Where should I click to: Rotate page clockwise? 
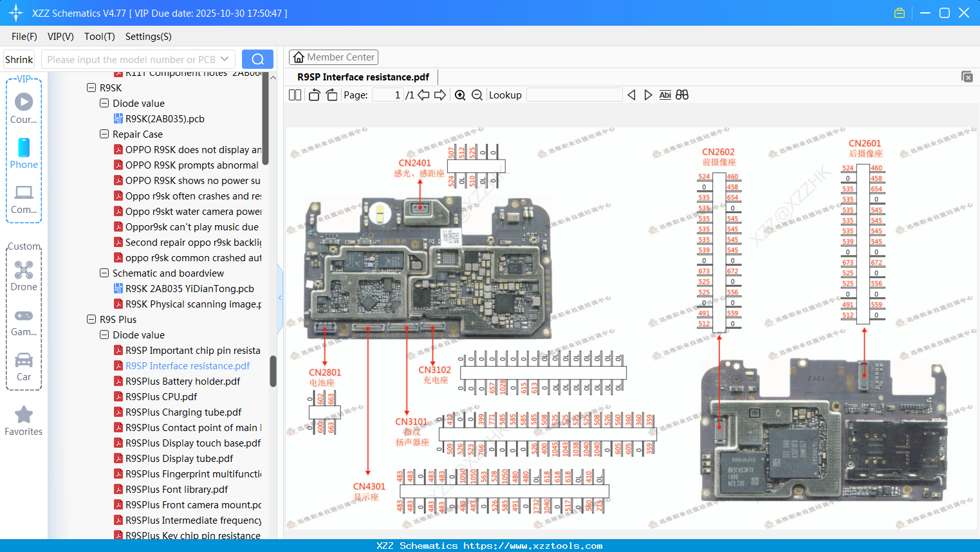click(x=331, y=95)
